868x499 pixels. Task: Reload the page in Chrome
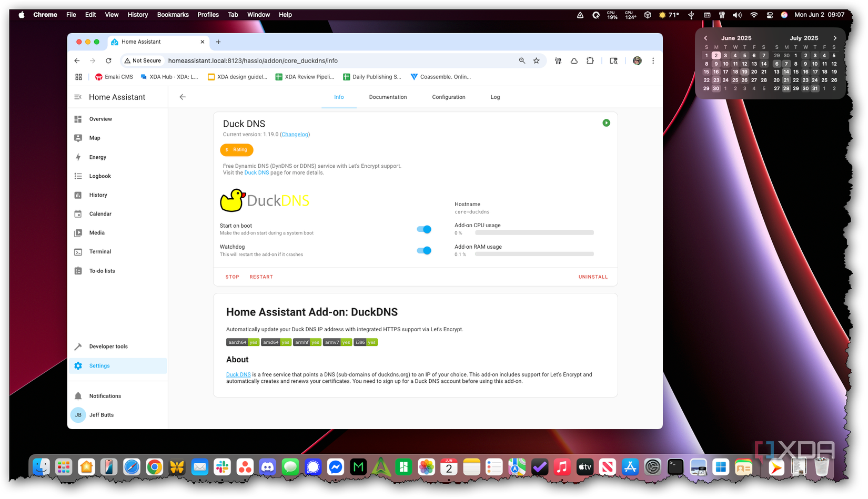(x=108, y=61)
